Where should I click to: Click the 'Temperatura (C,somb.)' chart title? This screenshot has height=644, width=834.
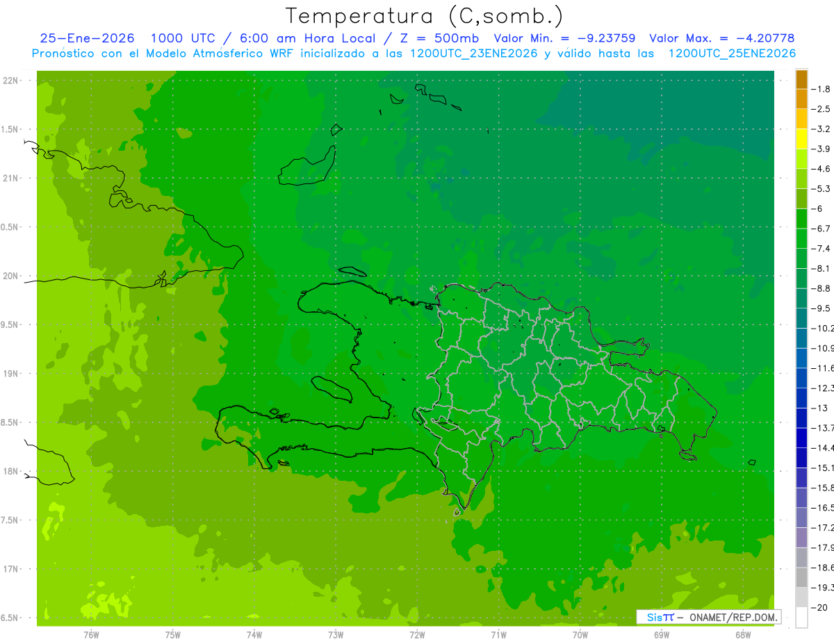423,16
